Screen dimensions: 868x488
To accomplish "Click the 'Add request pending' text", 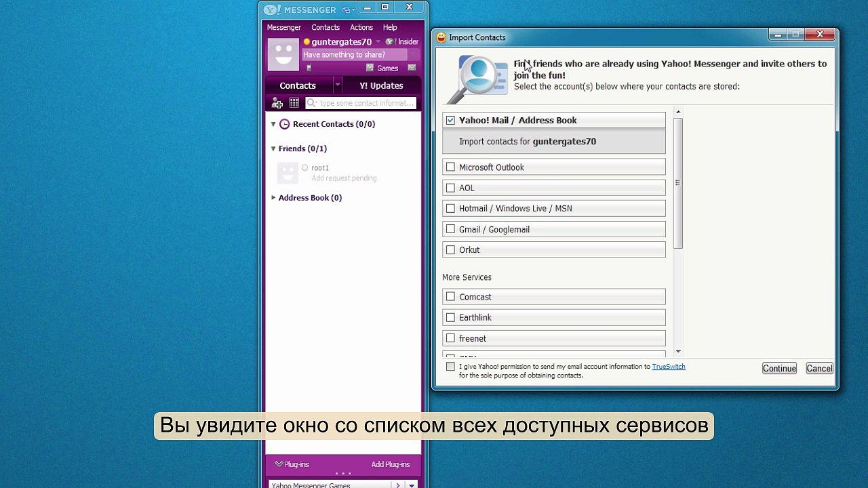I will (x=344, y=178).
